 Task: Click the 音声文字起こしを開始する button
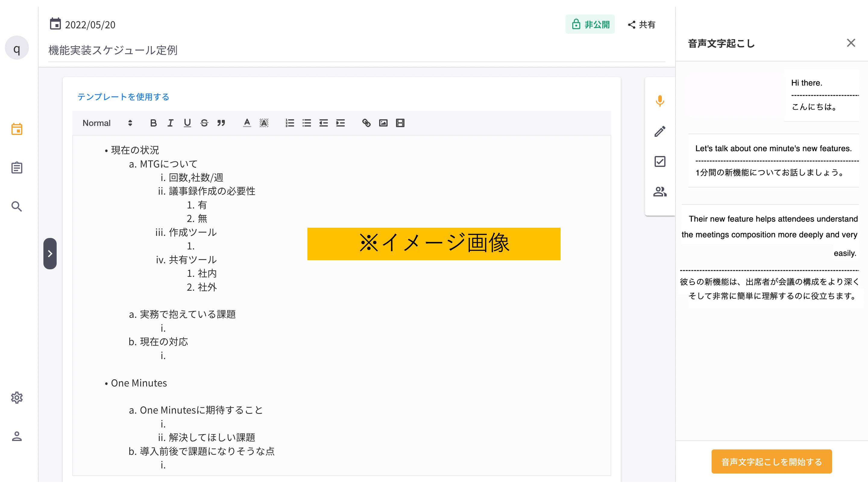tap(771, 462)
